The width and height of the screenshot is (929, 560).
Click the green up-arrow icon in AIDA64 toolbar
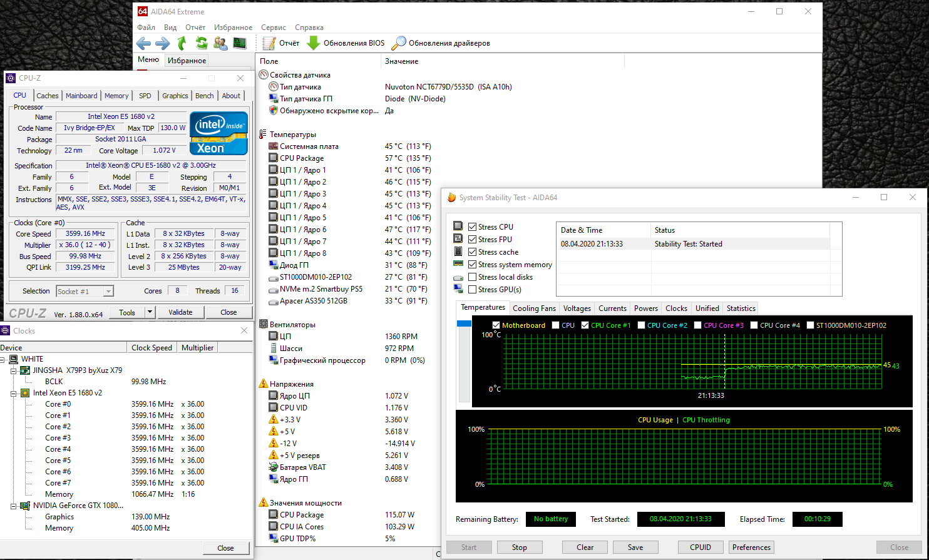click(x=182, y=43)
